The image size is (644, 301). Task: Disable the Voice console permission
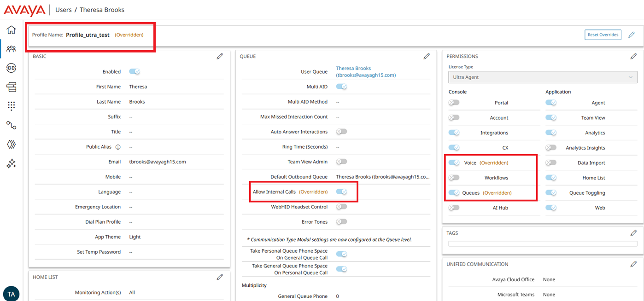click(454, 162)
